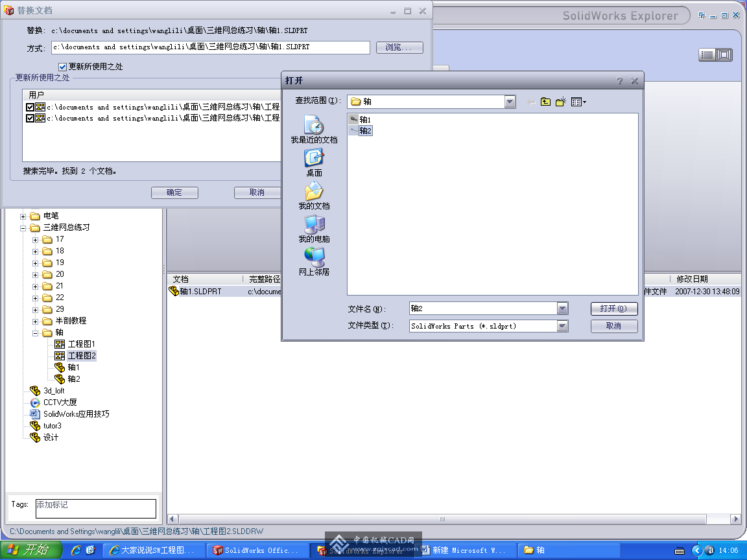Select SolidWorks应用技巧 Word document
Viewport: 747px width, 560px height.
[69, 414]
